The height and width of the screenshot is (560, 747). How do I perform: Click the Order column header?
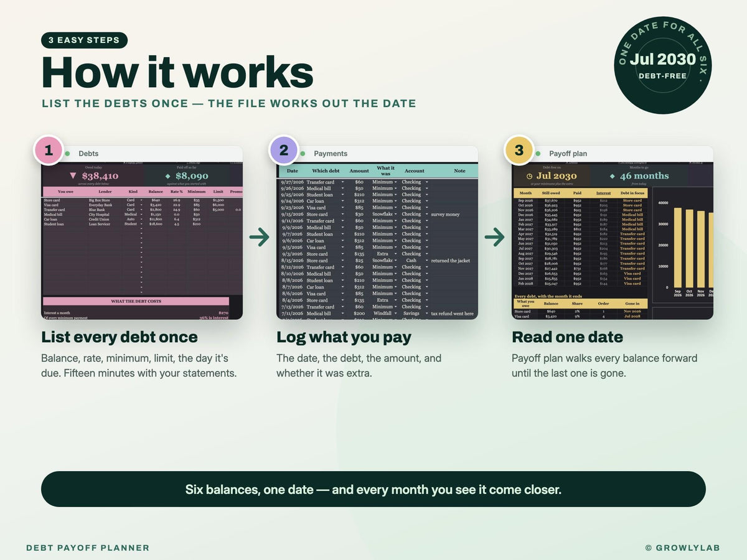tap(603, 304)
